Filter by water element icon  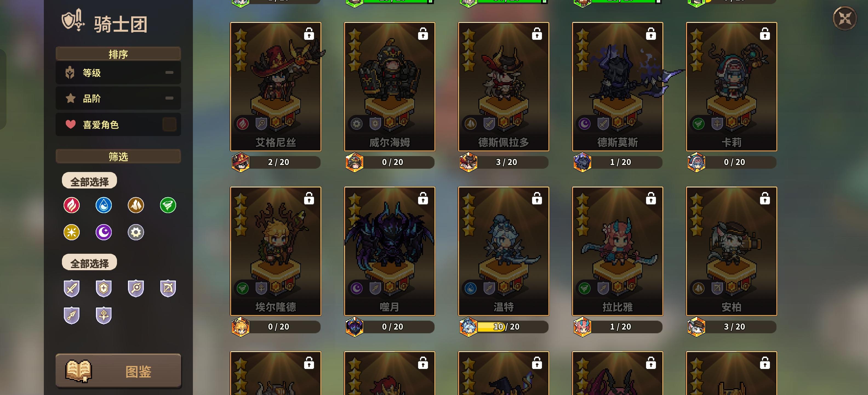click(x=104, y=205)
